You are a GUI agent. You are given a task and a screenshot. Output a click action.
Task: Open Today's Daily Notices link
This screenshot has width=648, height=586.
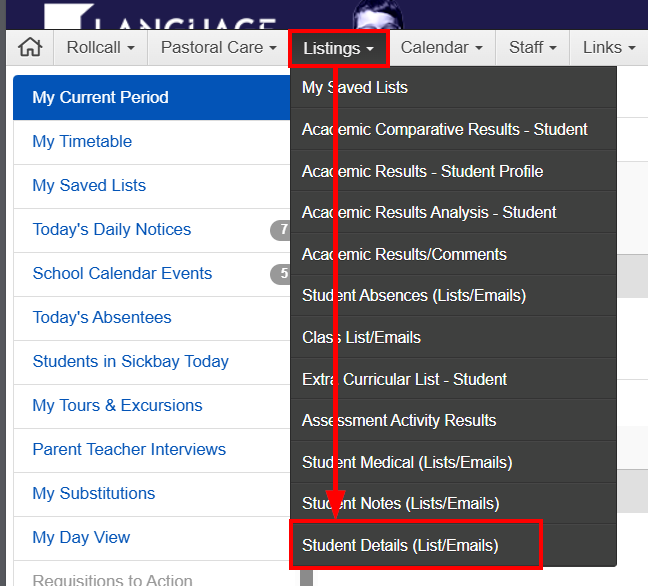tap(112, 230)
